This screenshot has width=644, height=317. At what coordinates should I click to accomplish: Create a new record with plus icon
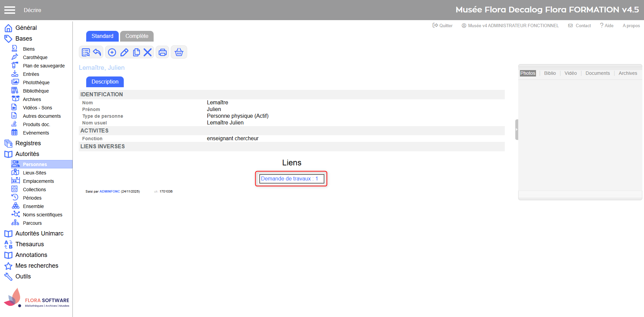(112, 52)
